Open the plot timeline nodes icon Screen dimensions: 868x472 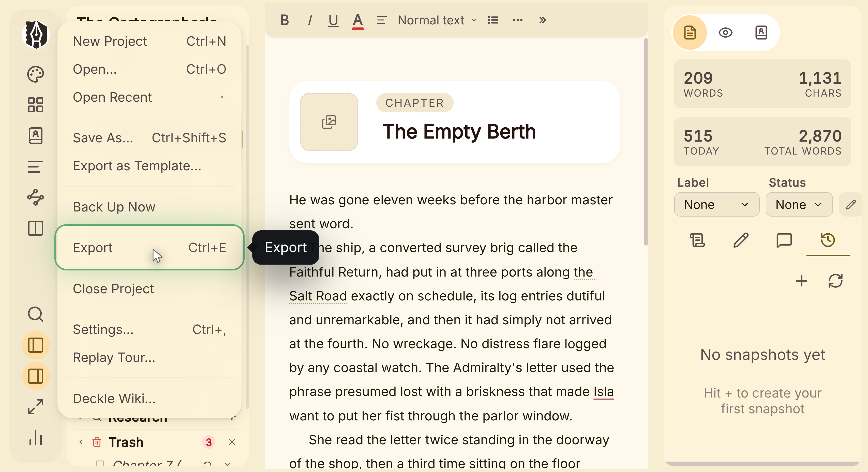(36, 197)
